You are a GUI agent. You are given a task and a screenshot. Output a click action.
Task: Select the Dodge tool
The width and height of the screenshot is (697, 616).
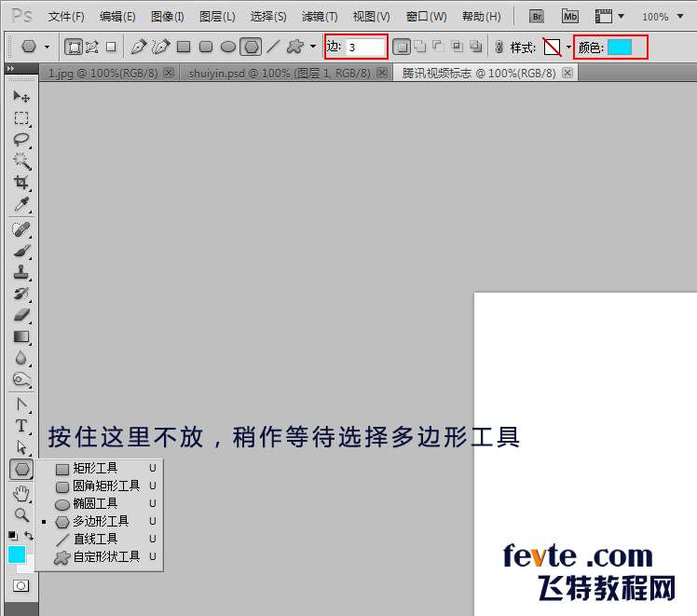(20, 379)
